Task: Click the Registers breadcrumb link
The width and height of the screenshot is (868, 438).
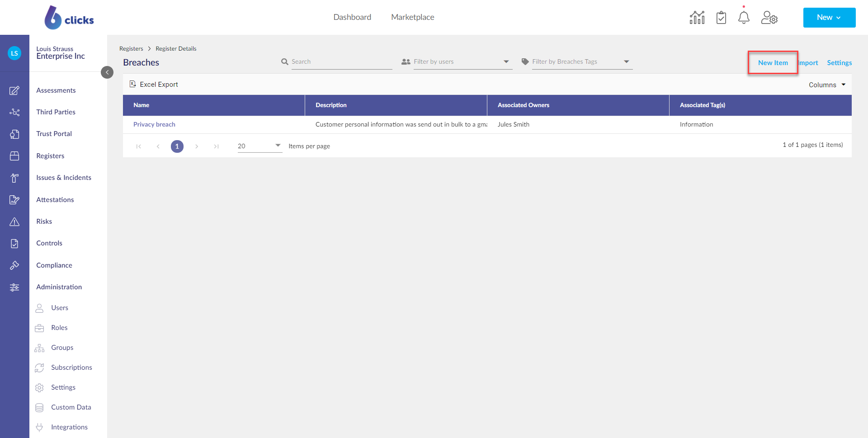Action: pos(131,49)
